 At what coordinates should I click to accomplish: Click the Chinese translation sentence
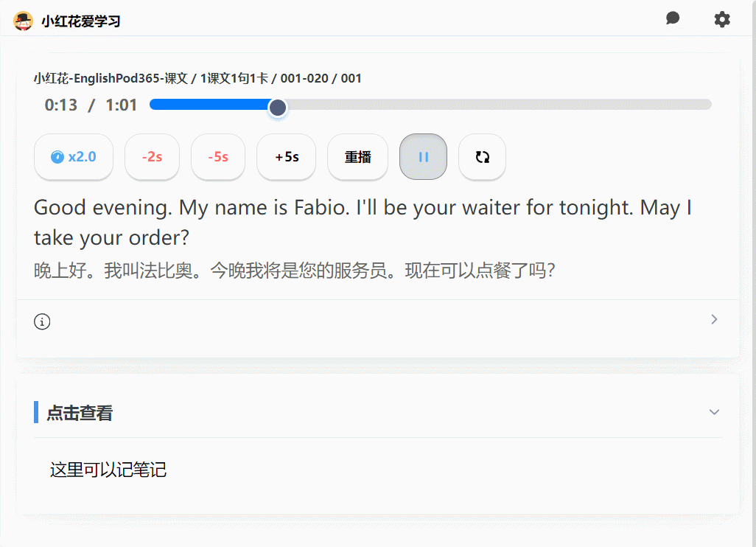tap(294, 271)
